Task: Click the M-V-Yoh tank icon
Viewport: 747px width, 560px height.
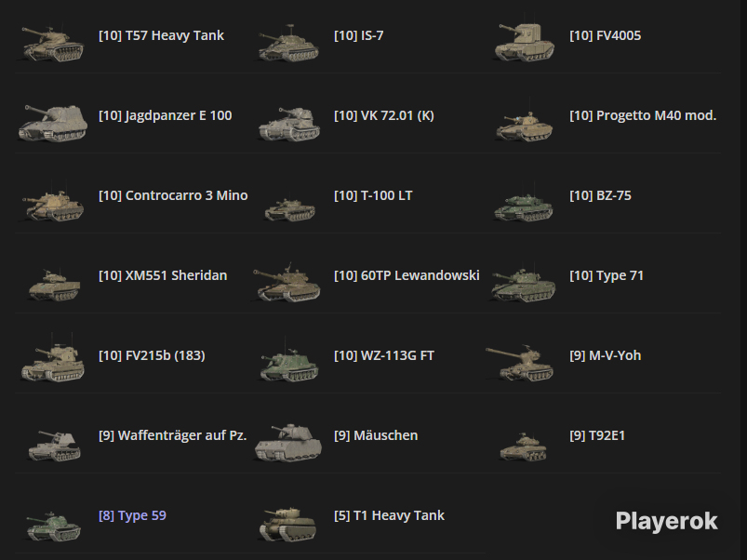Action: pyautogui.click(x=520, y=363)
